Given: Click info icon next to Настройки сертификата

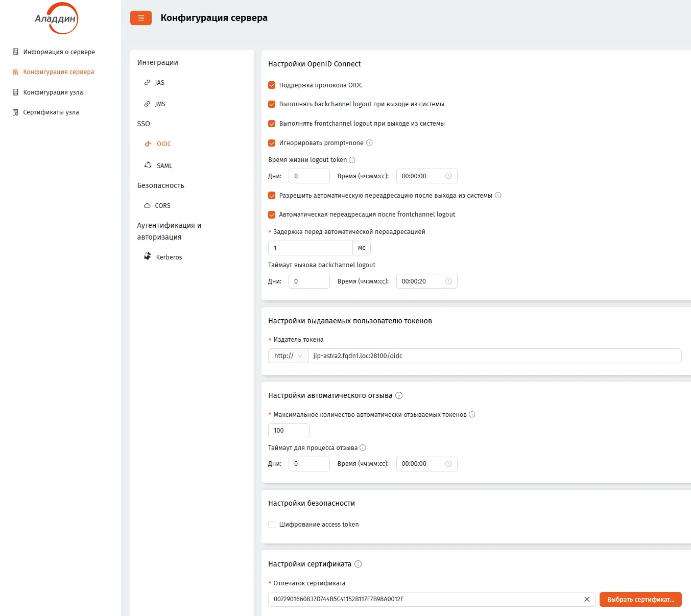Looking at the screenshot, I should 358,564.
